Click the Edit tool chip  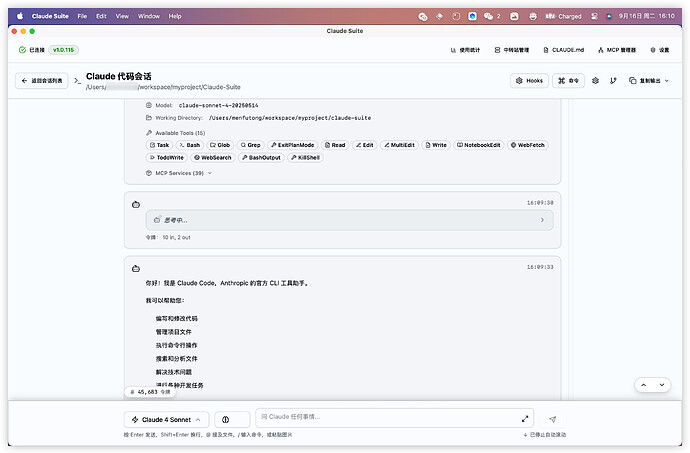pos(364,145)
